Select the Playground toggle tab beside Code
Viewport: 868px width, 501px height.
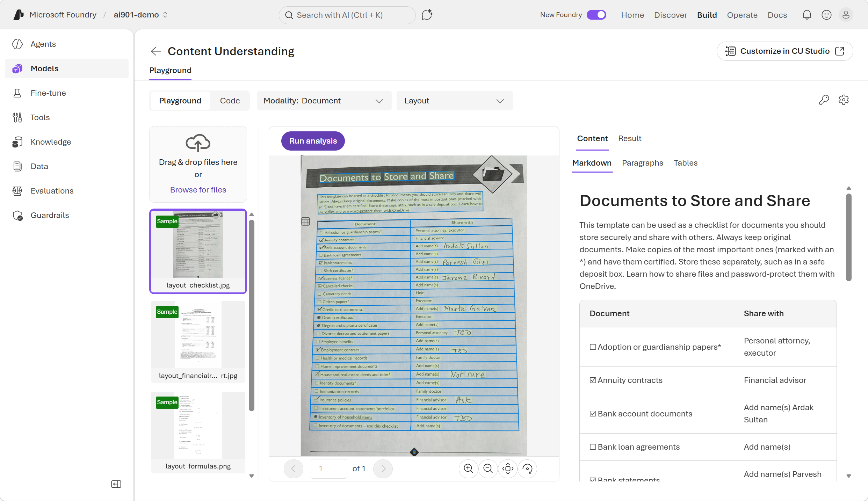click(180, 101)
